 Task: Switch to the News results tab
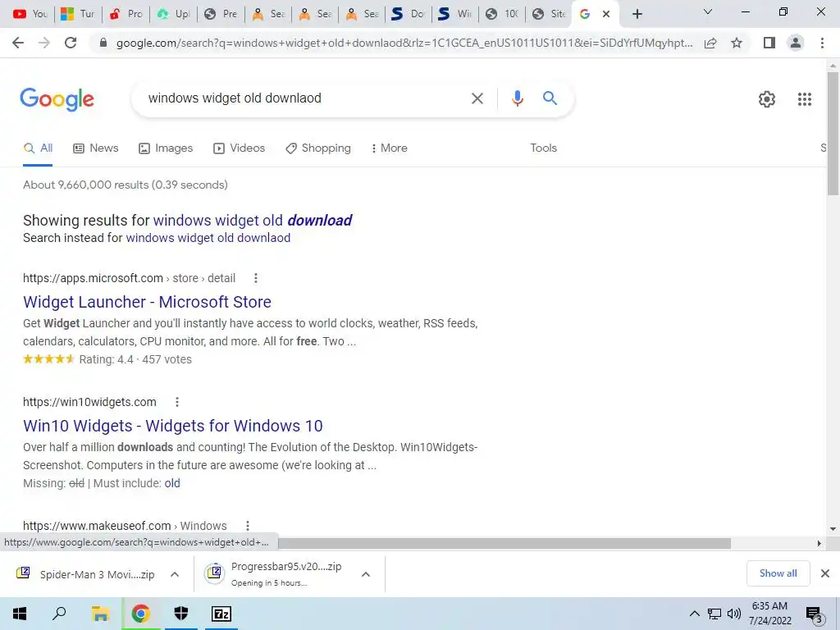pyautogui.click(x=96, y=148)
